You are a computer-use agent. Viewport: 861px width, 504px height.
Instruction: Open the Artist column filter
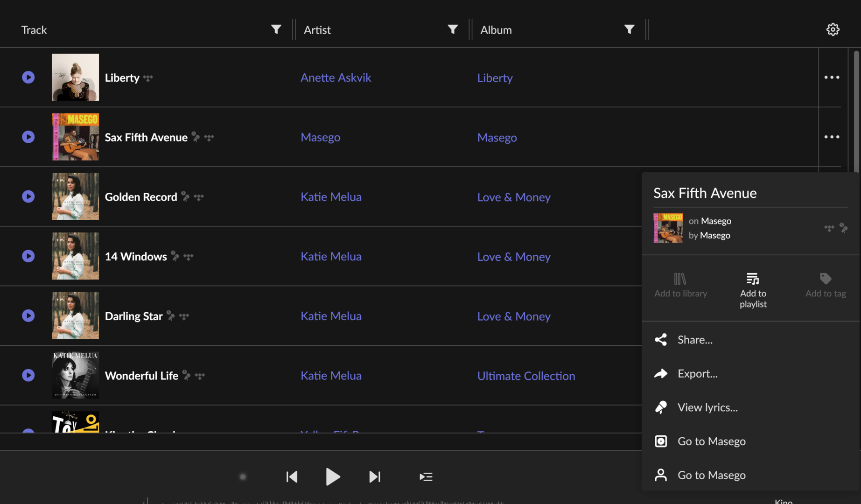452,29
